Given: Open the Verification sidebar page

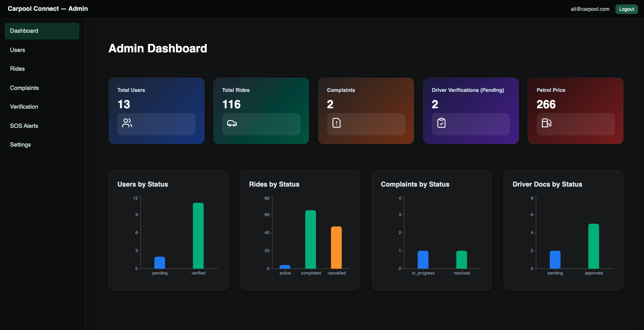Looking at the screenshot, I should (42, 107).
